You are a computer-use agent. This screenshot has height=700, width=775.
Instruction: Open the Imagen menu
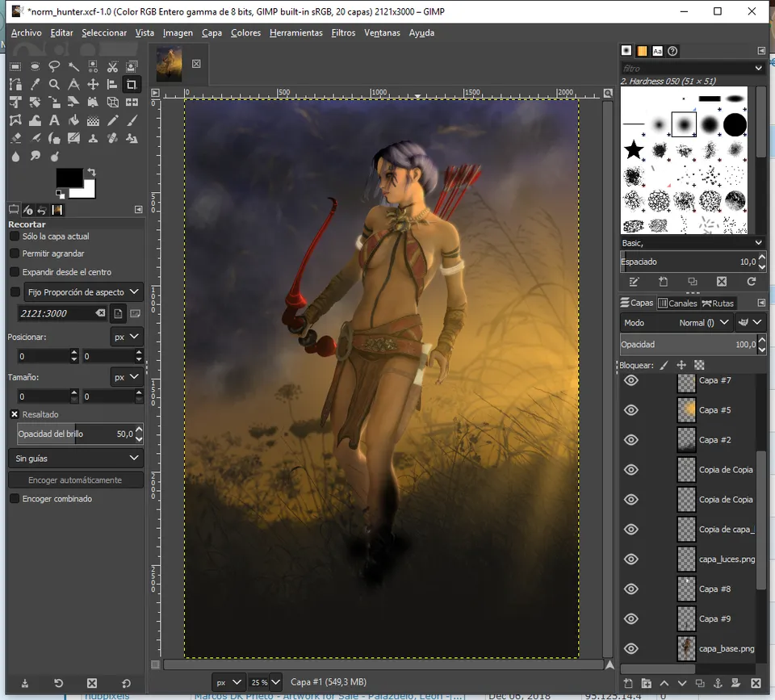pos(178,32)
